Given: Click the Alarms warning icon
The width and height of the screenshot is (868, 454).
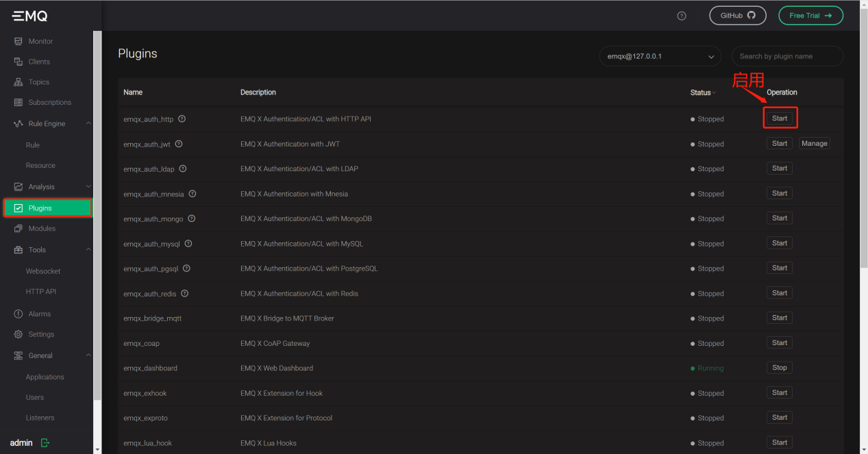Looking at the screenshot, I should click(18, 314).
